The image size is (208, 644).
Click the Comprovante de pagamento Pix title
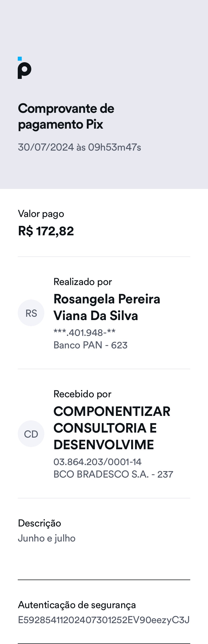pos(66,116)
